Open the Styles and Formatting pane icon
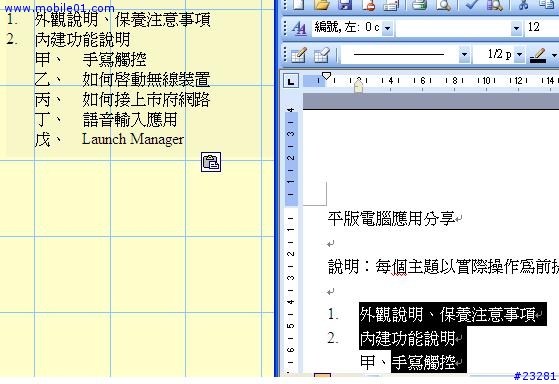 coord(299,28)
